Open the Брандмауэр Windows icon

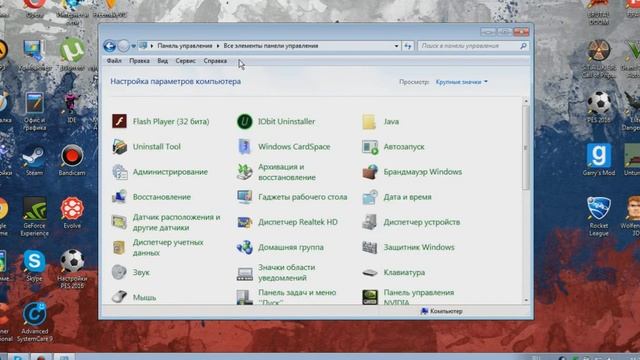[x=369, y=172]
